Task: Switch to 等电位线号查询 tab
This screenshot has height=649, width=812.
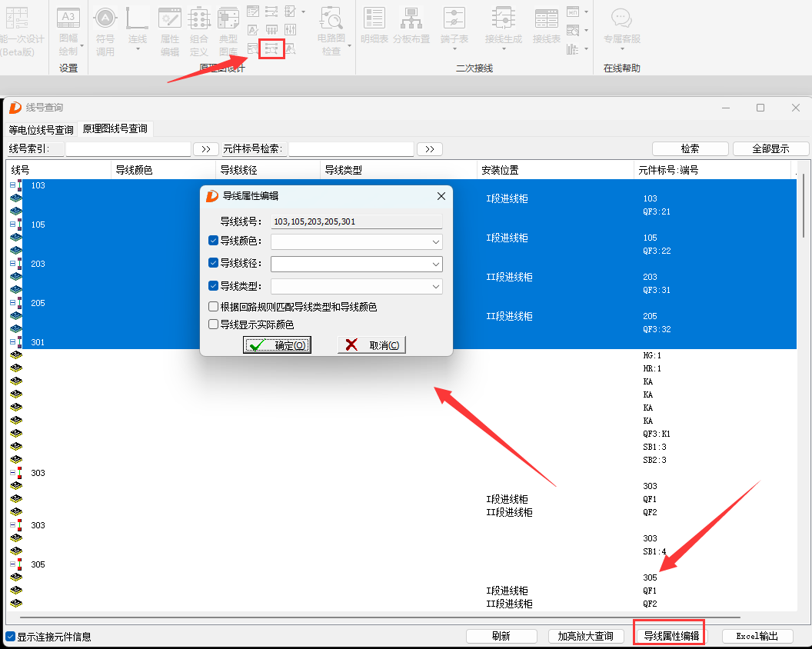Action: point(41,129)
